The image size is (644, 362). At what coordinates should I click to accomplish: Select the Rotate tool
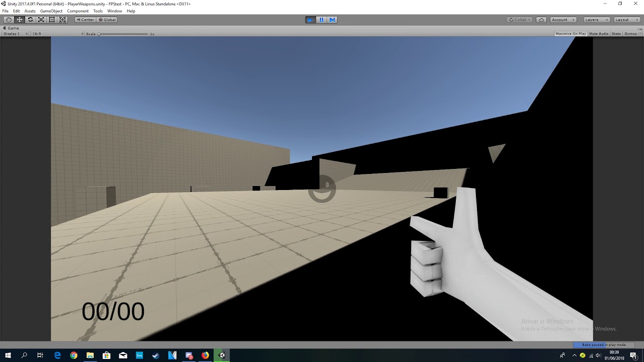point(30,20)
